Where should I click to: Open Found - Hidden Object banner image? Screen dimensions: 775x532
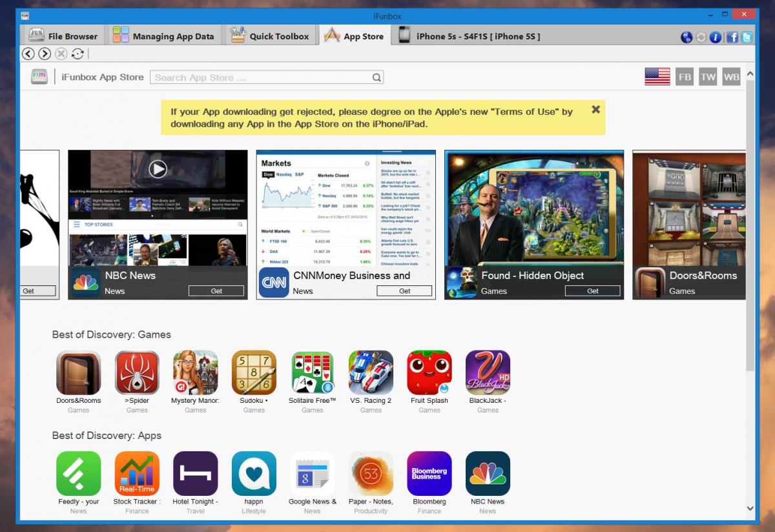[534, 208]
